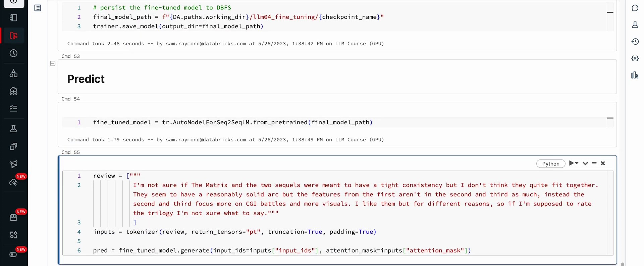Open revision history in right sidebar
The width and height of the screenshot is (644, 266).
[635, 42]
